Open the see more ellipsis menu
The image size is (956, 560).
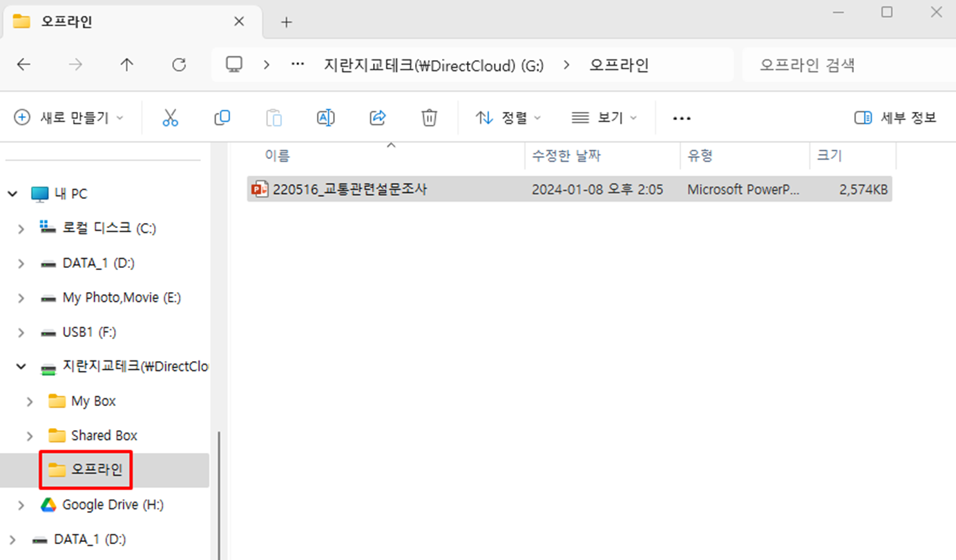point(682,119)
